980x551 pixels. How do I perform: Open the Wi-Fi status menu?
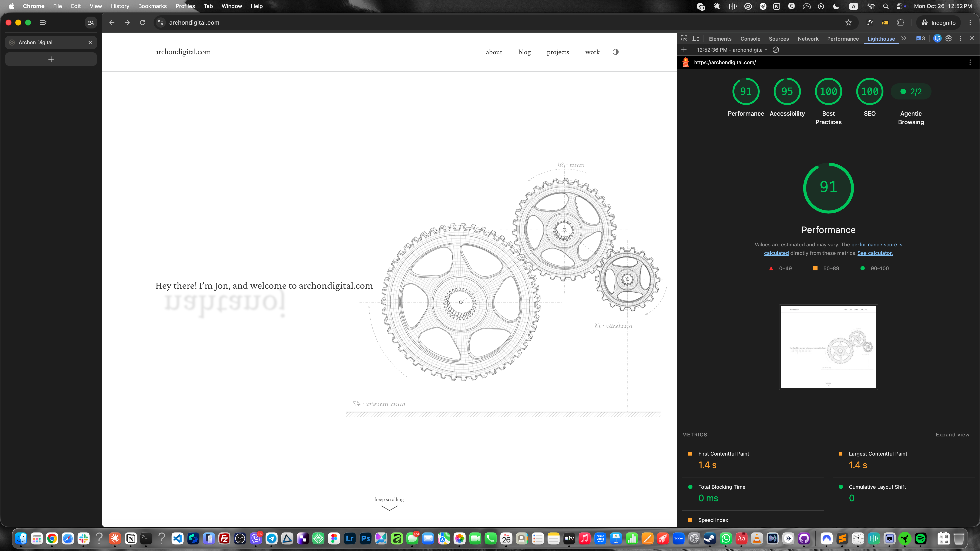coord(871,6)
